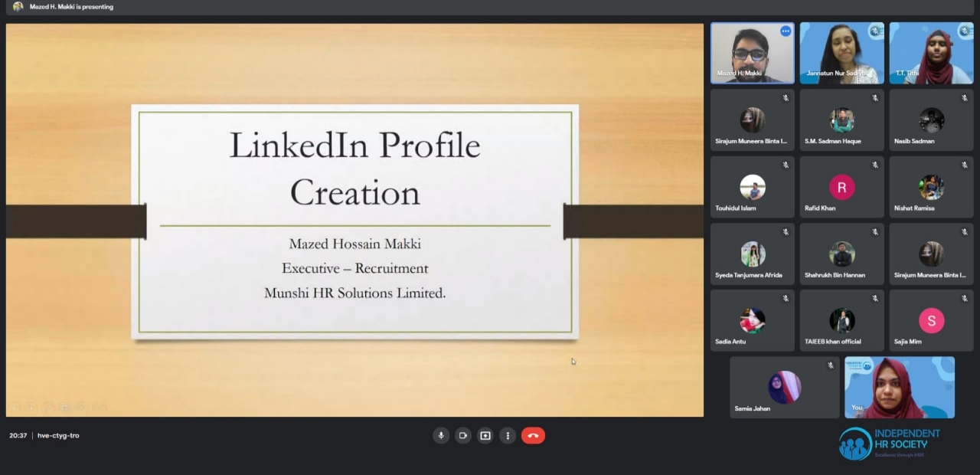Select your own video tile labeled You
This screenshot has width=980, height=475.
pyautogui.click(x=900, y=387)
